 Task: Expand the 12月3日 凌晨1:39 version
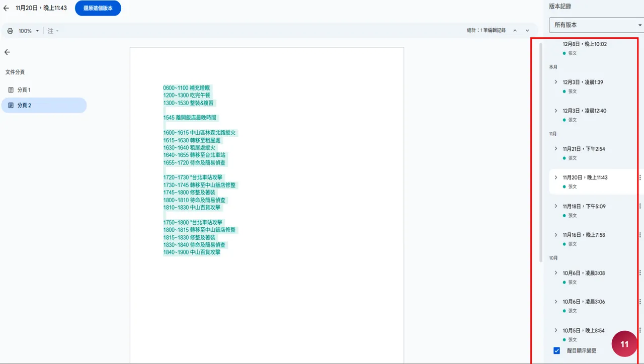[x=555, y=82]
